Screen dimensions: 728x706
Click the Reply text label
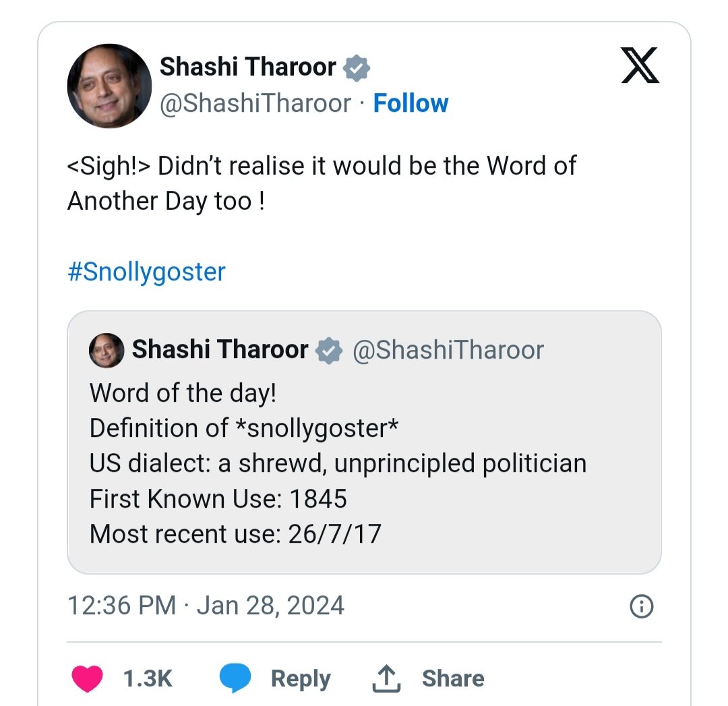(301, 678)
